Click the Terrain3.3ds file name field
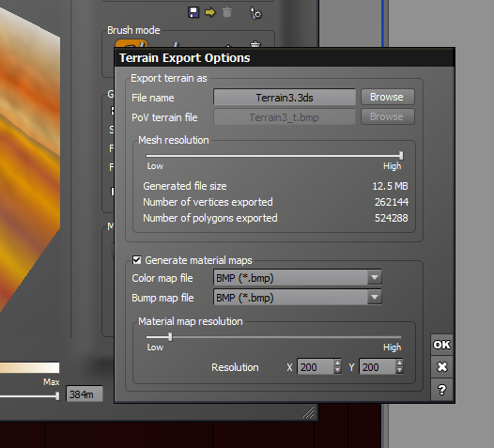Screen dimensions: 494x448 [285, 98]
